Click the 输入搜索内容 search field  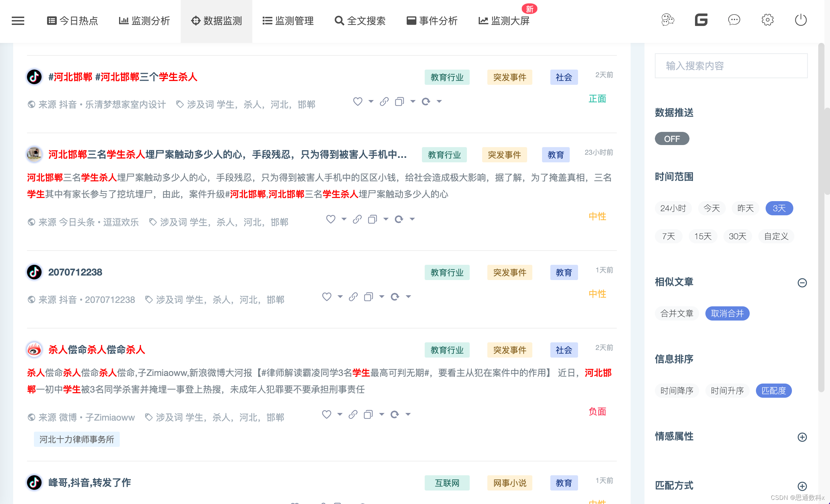[x=731, y=66]
